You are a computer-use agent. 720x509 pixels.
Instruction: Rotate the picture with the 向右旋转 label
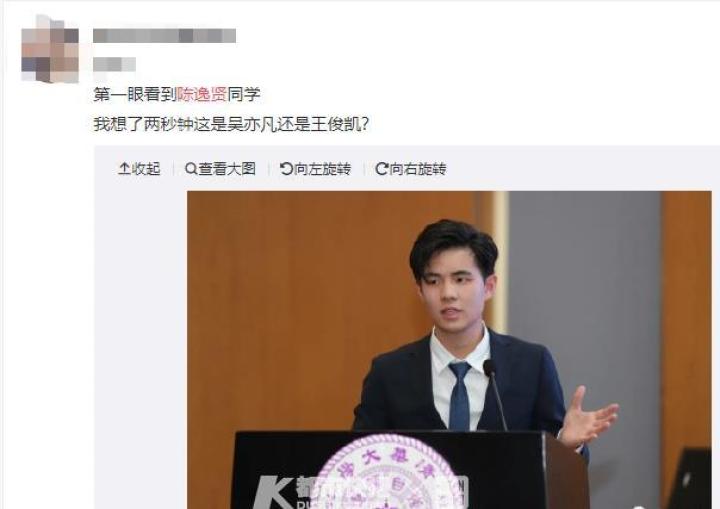pos(418,169)
